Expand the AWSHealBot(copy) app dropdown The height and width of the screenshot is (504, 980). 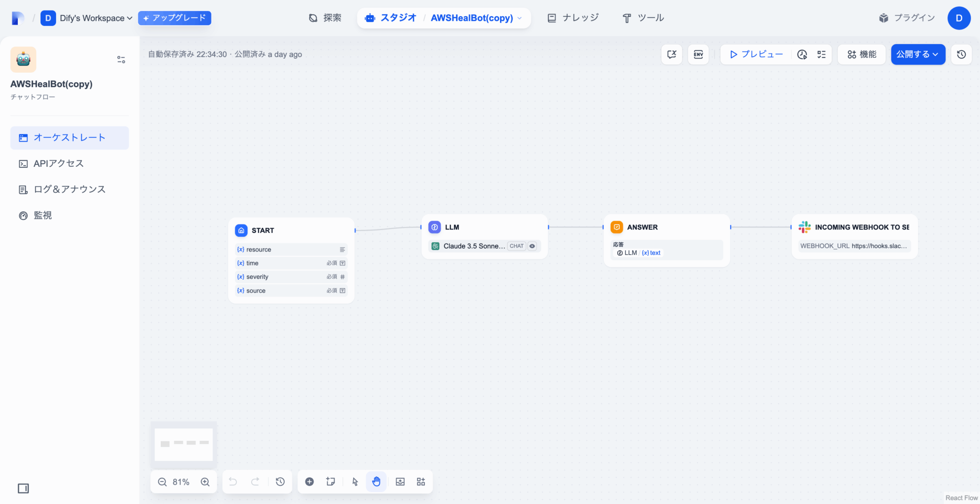[520, 18]
